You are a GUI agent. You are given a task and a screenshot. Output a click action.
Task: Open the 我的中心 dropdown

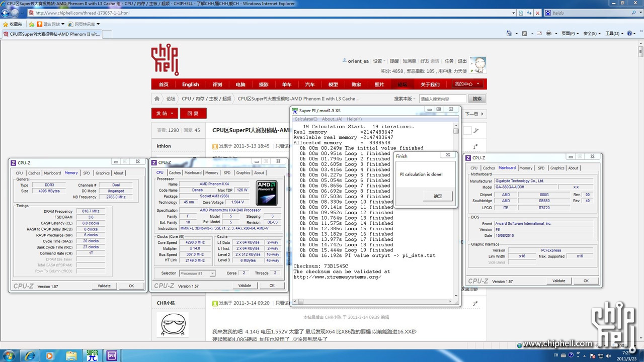[x=467, y=84]
